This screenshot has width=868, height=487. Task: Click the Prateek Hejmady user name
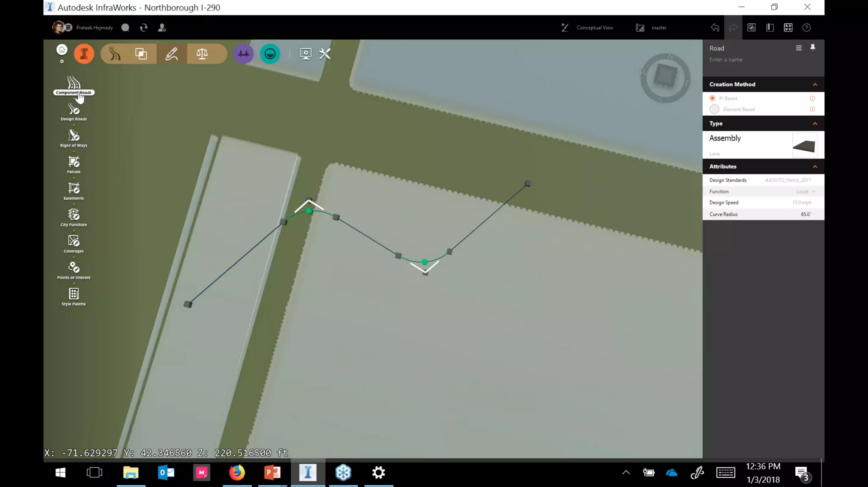(x=95, y=28)
